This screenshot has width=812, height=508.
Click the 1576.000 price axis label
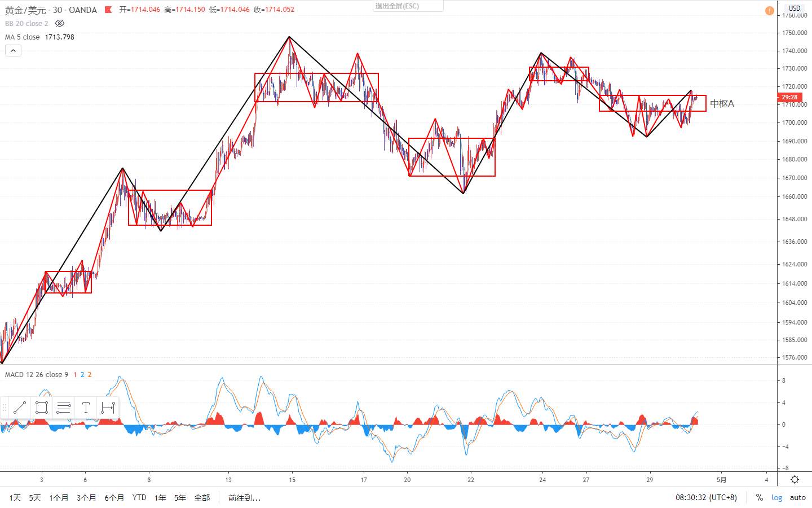[795, 357]
